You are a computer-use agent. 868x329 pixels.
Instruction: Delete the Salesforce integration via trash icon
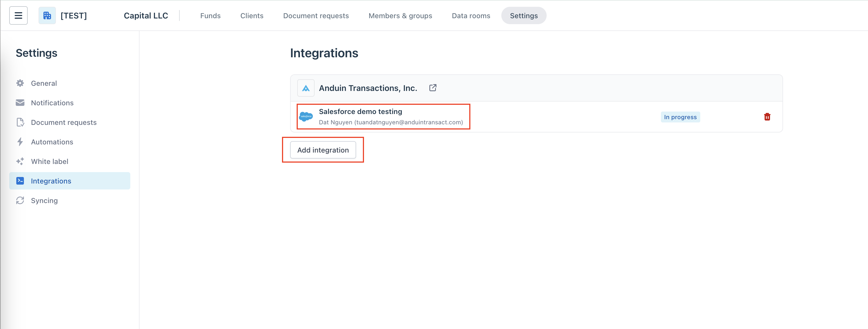click(767, 117)
